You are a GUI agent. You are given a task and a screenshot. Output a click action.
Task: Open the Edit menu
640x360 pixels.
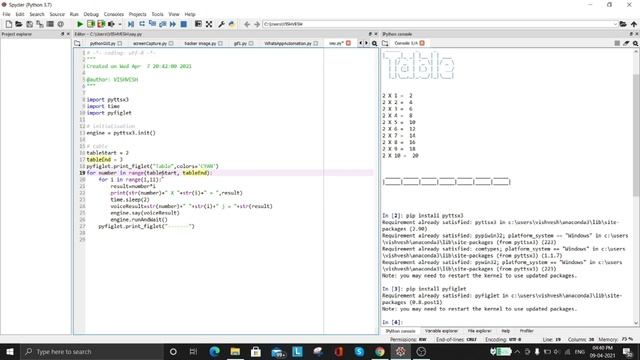20,14
